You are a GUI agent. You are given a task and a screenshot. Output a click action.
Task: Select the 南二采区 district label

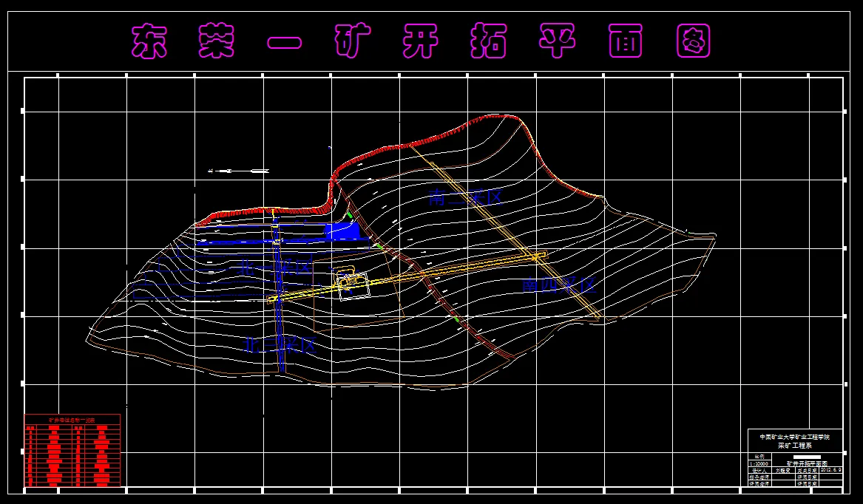tap(466, 197)
